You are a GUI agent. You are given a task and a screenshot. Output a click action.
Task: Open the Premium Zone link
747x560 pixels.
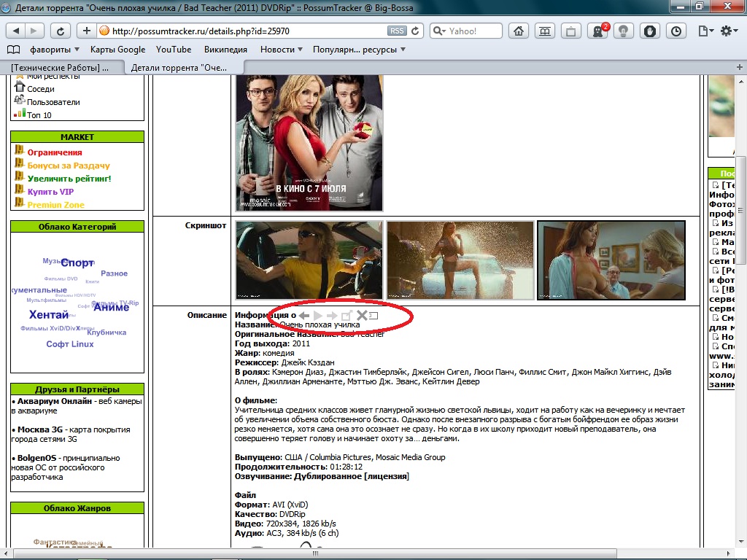coord(55,205)
